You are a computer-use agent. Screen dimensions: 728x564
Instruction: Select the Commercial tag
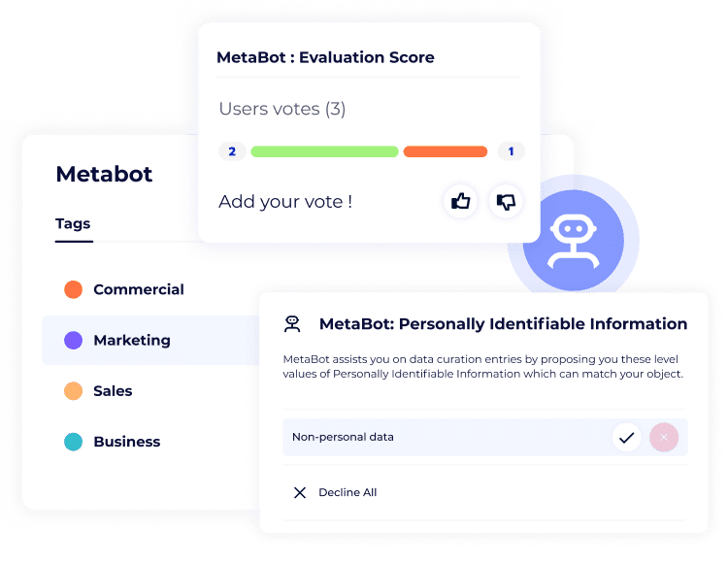click(x=138, y=289)
